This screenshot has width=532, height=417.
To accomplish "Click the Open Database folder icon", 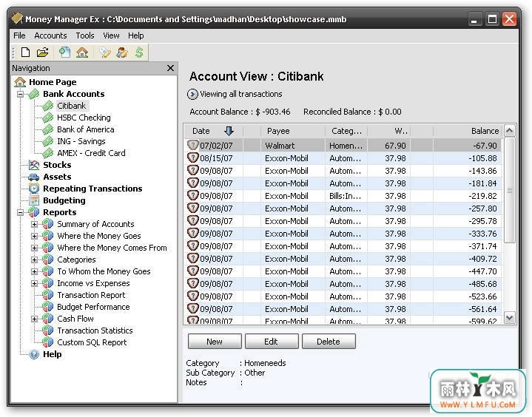I will coord(43,52).
